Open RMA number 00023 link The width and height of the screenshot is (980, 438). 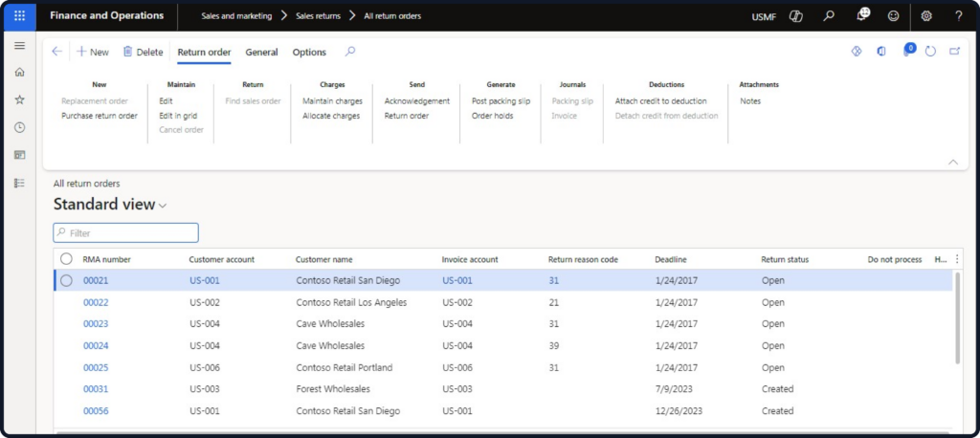point(96,323)
